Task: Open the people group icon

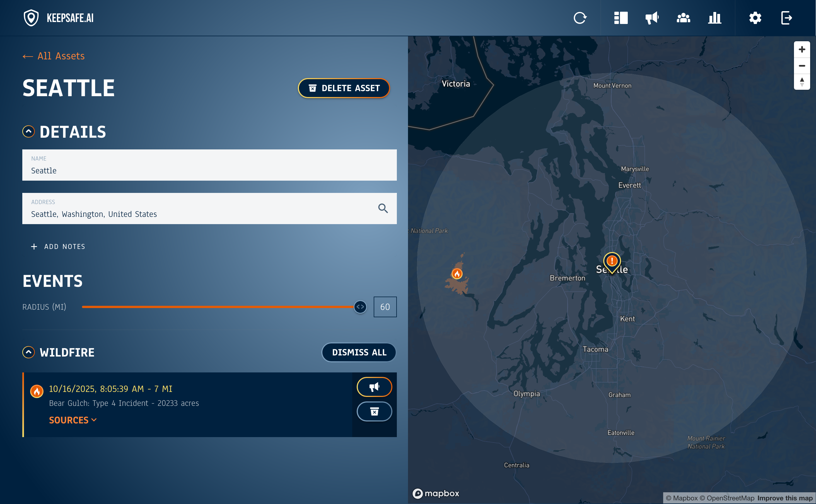Action: pyautogui.click(x=683, y=18)
